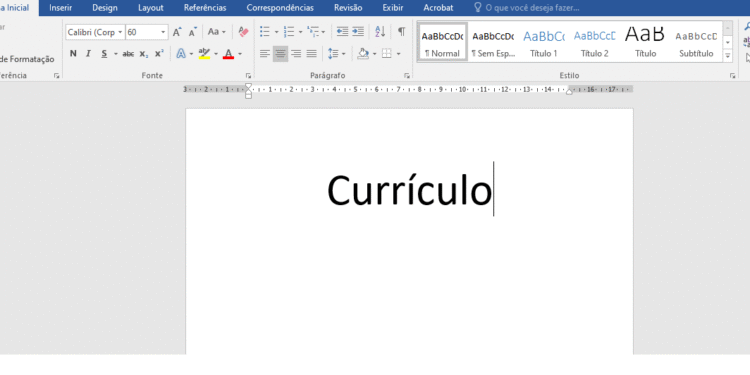Center the text alignment
Screen dimensions: 750x375
(x=281, y=54)
